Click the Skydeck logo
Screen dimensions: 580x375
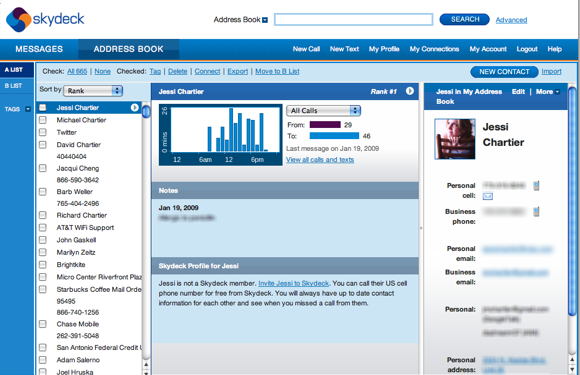point(45,19)
